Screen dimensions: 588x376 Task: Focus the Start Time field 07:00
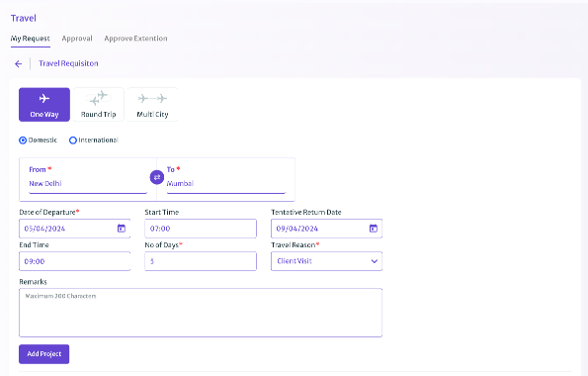click(201, 229)
